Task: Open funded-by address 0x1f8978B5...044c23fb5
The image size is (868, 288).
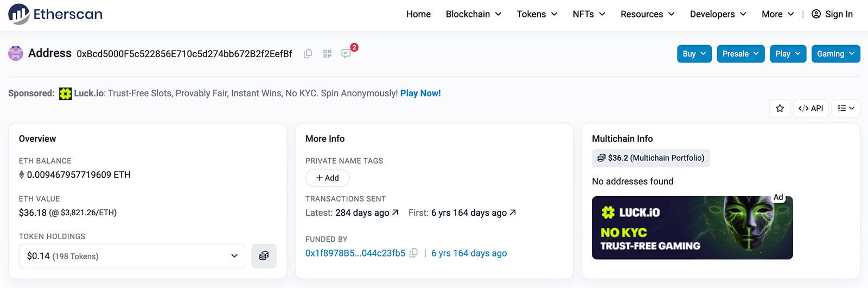Action: [355, 253]
